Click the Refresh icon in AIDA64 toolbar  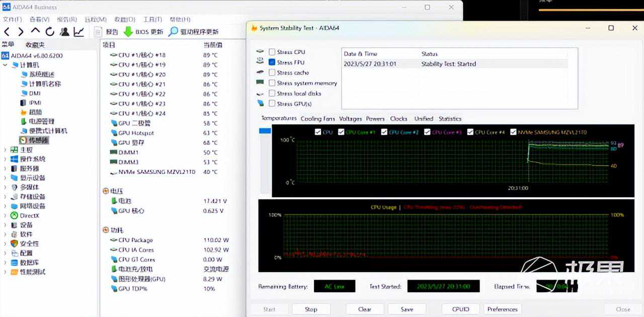click(x=49, y=32)
